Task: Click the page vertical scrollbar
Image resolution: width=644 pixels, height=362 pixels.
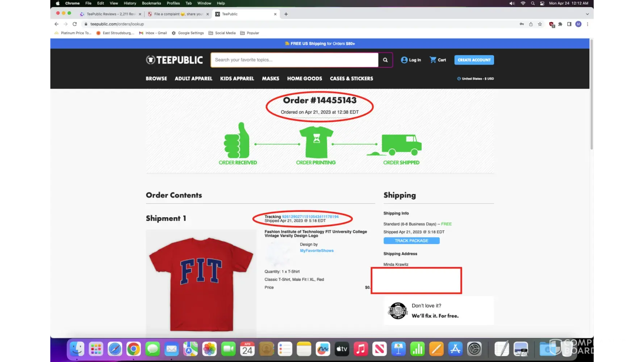Action: (591, 95)
